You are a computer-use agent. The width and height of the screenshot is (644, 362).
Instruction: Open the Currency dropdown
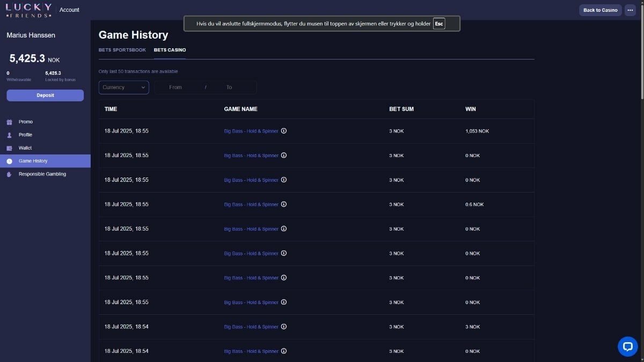point(124,87)
